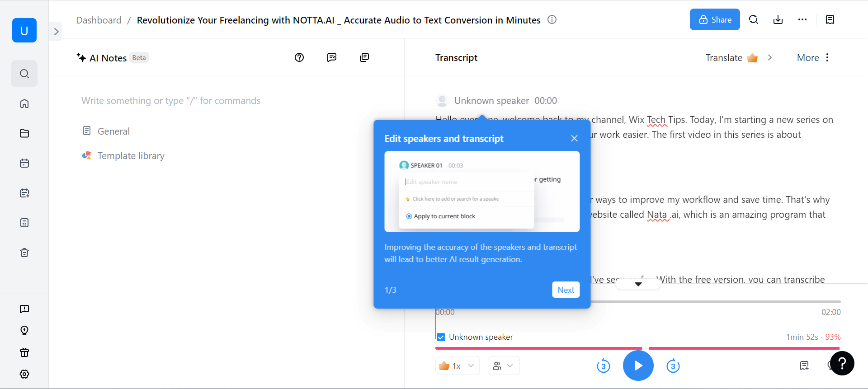Open the 1x playback speed dropdown
Screen dimensions: 868x389
[458, 366]
